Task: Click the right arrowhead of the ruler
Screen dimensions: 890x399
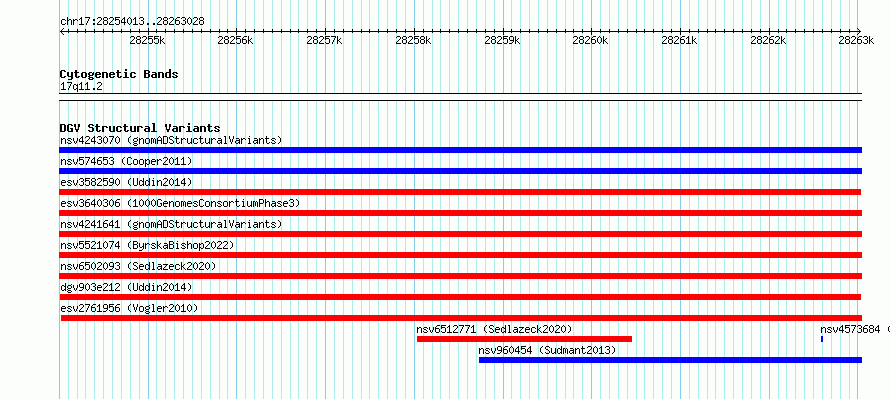Action: click(859, 31)
